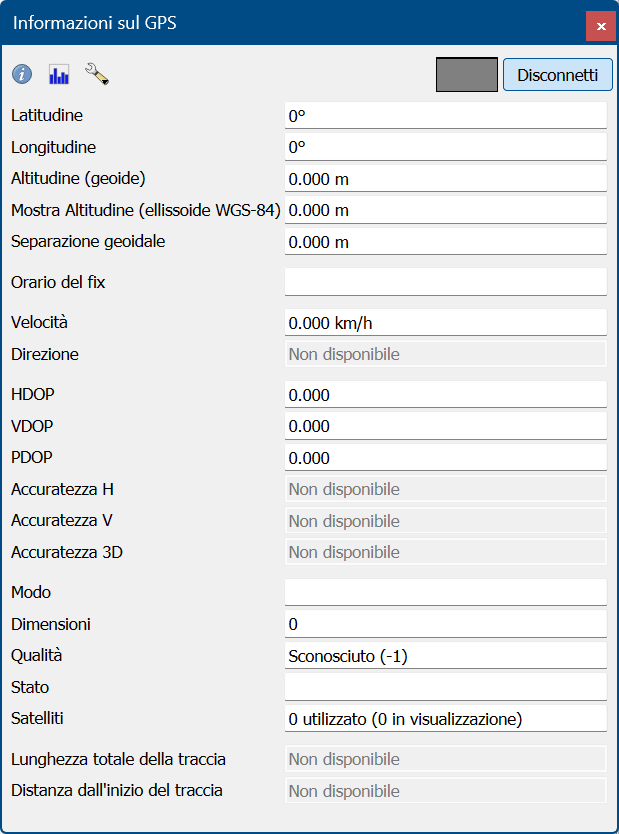The image size is (619, 834).
Task: Click the Qualità label
Action: point(37,655)
